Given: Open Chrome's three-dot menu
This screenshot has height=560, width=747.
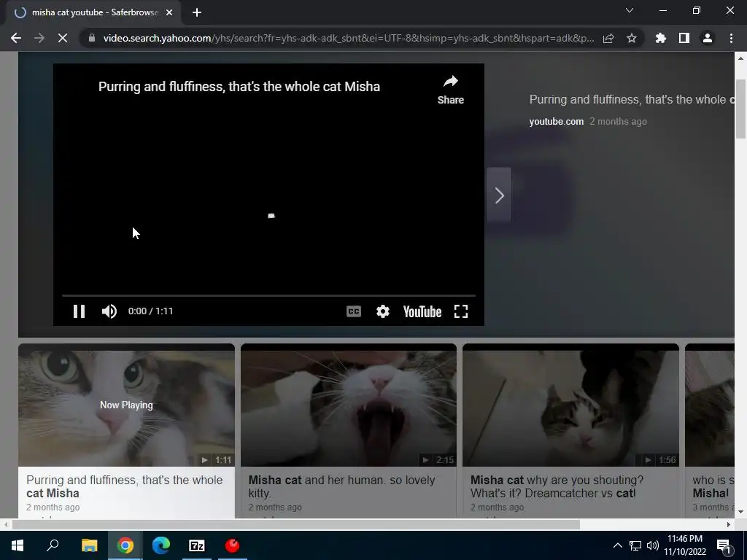Looking at the screenshot, I should [731, 38].
